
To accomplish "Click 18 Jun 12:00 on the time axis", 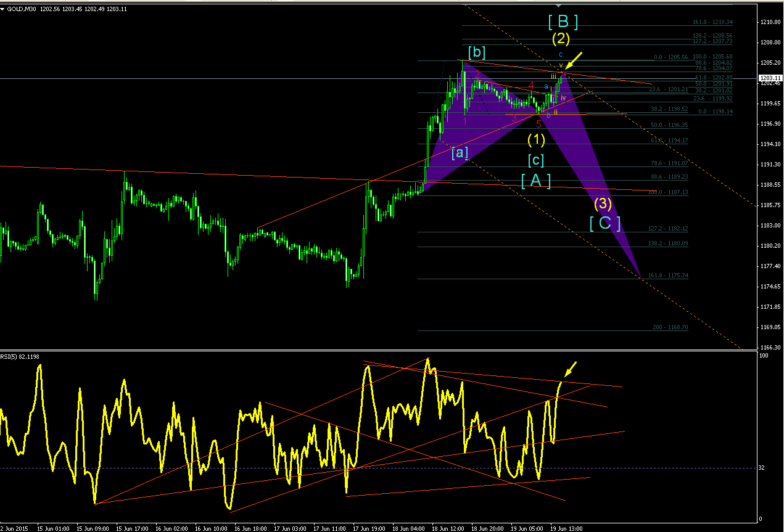I will pos(447,528).
